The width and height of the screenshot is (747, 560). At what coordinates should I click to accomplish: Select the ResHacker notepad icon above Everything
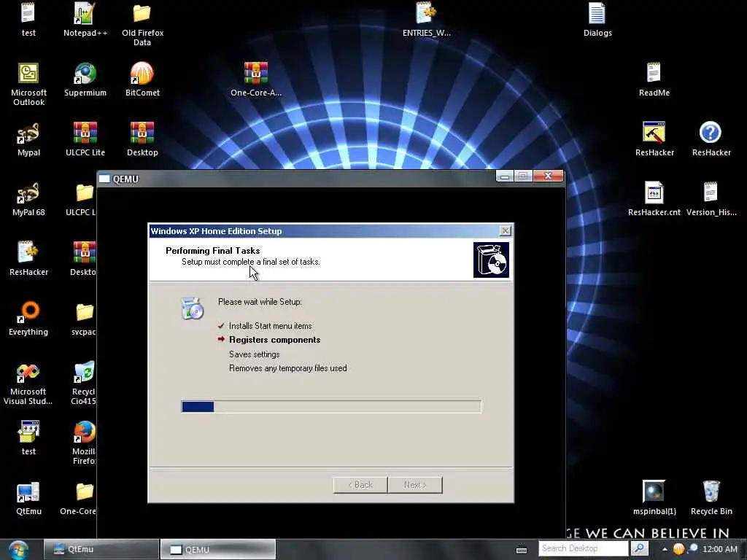(28, 259)
